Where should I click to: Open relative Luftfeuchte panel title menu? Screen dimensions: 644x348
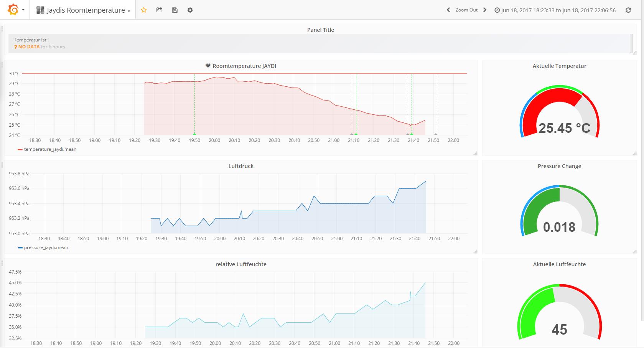pyautogui.click(x=241, y=264)
